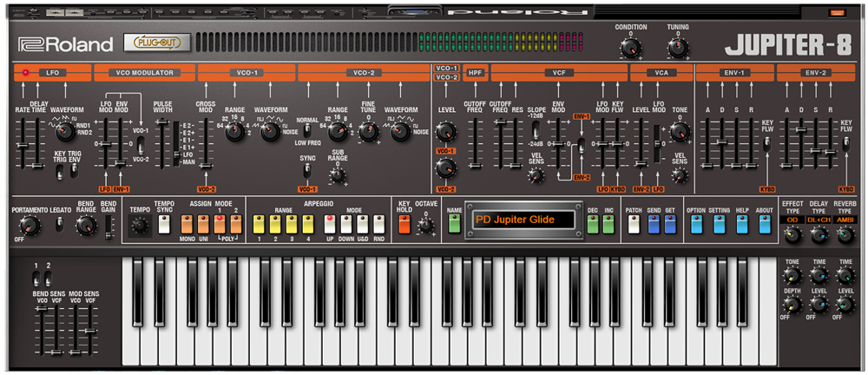Click the PORTAMENTO knob

(30, 226)
